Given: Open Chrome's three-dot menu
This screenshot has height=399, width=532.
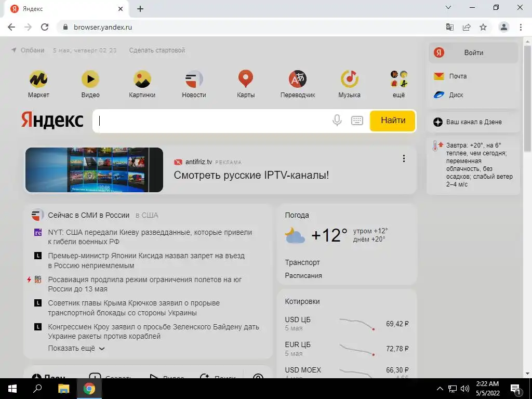Looking at the screenshot, I should 521,27.
